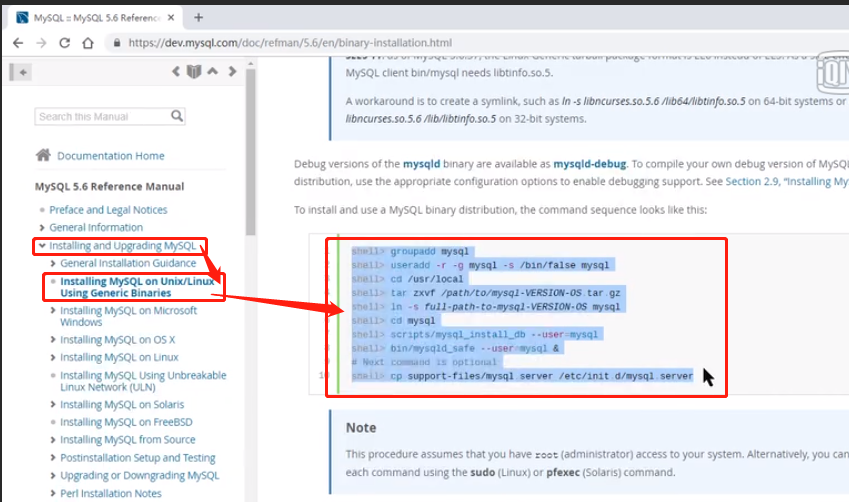
Task: Reload the page with the refresh icon
Action: coord(64,43)
